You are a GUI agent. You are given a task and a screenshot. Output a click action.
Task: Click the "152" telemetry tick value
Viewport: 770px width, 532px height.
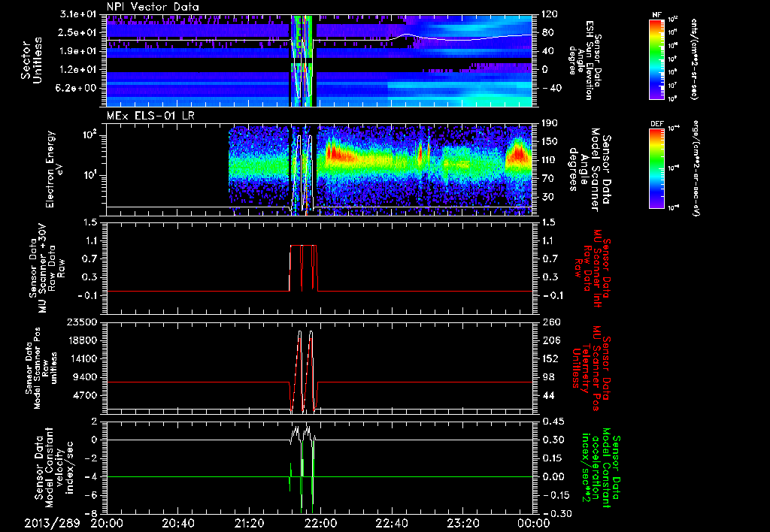click(x=550, y=358)
